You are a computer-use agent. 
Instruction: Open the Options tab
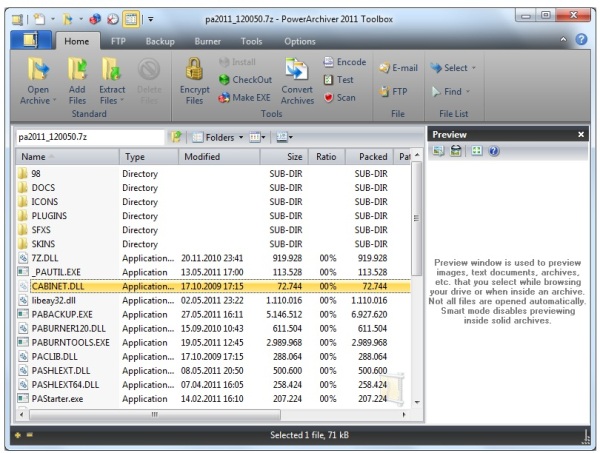click(x=300, y=41)
